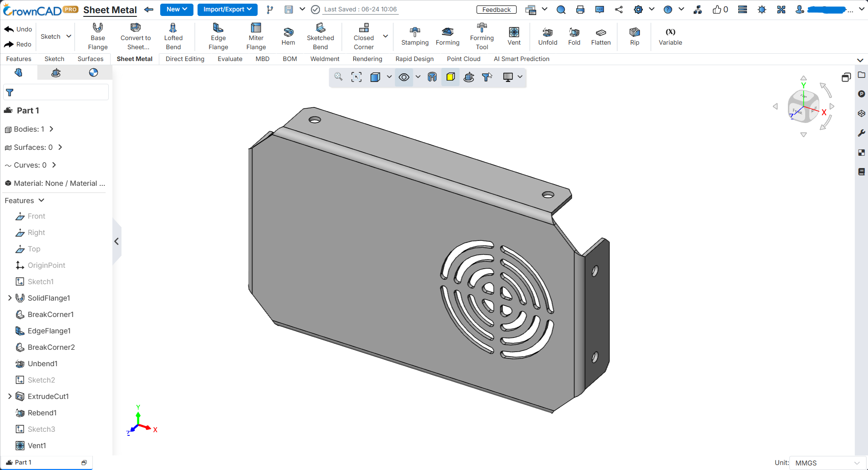Toggle the yellow highlighted view mode button
Viewport: 868px width, 470px height.
pyautogui.click(x=451, y=77)
